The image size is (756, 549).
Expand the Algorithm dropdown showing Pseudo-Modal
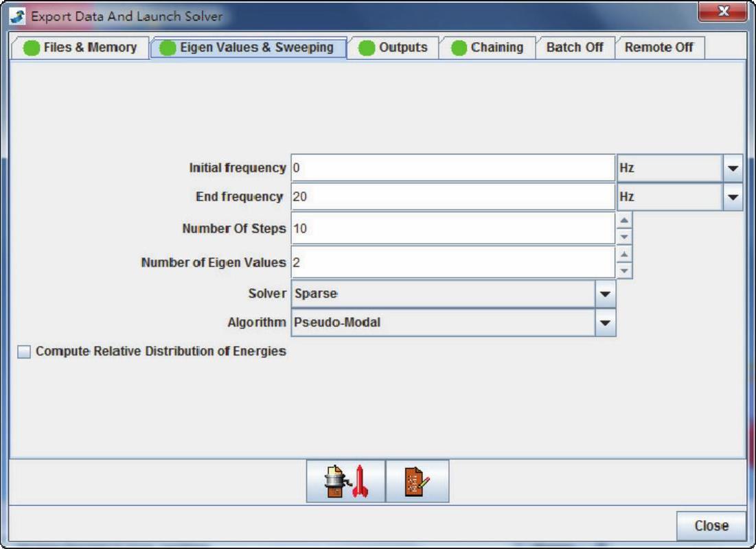604,323
